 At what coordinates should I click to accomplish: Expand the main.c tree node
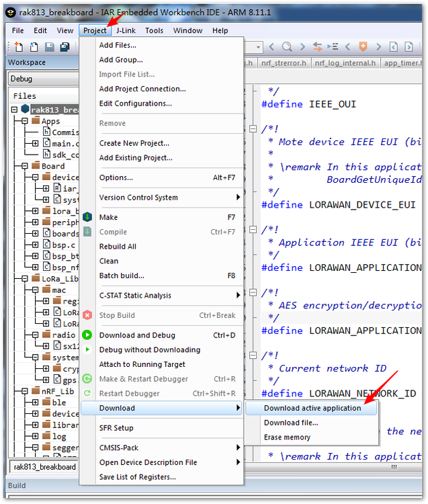(36, 143)
